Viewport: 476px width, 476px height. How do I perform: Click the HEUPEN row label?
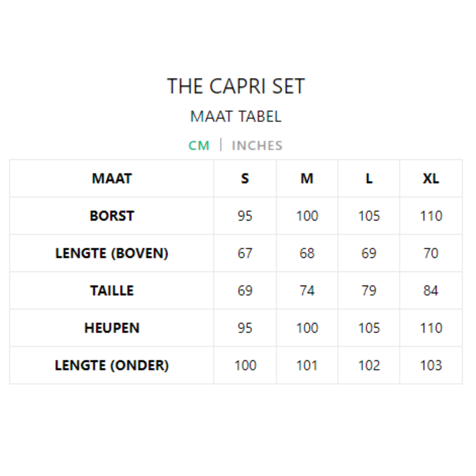tap(112, 328)
